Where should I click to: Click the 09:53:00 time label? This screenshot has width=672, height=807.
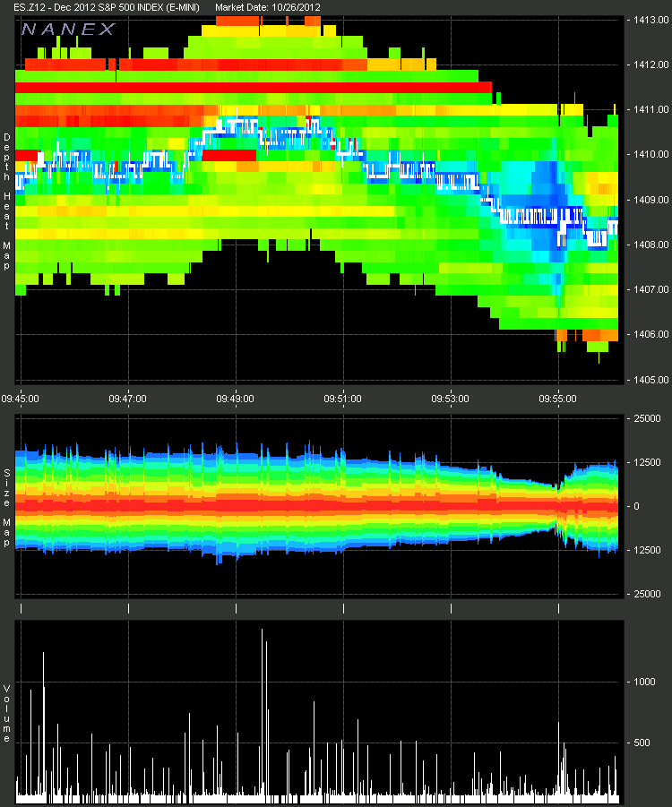click(x=450, y=399)
